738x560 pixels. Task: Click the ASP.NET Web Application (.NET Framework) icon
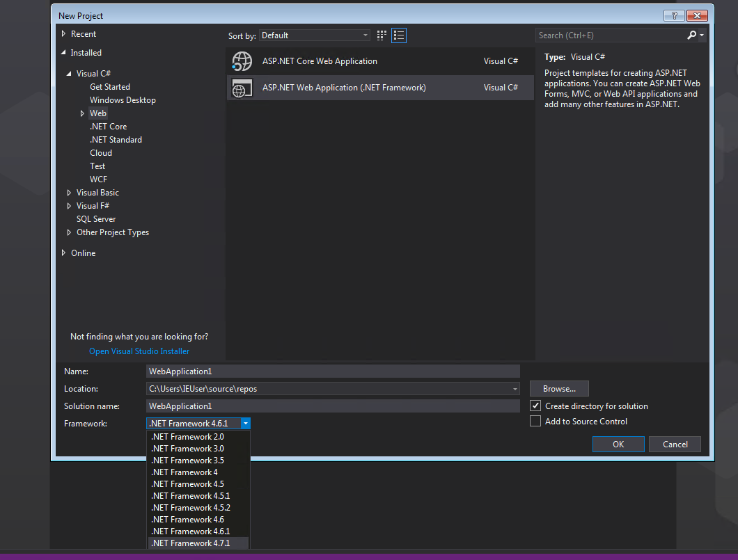pos(242,88)
